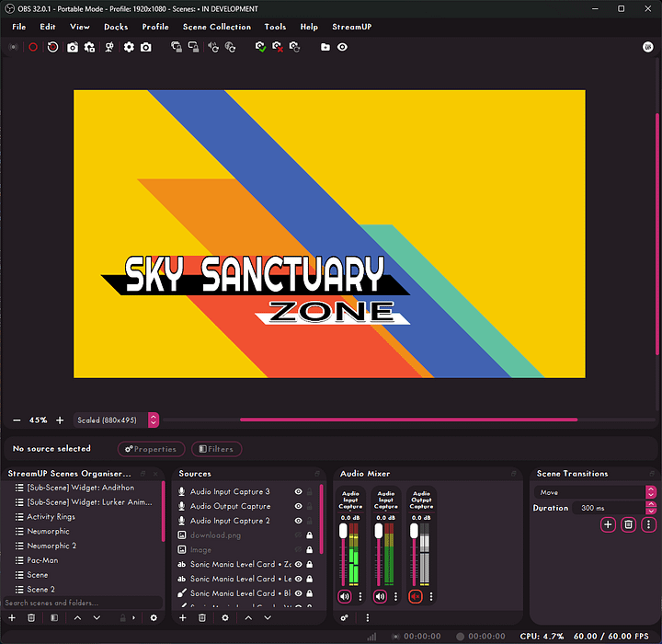Click the StreamUP round logo at top right
This screenshot has height=644, width=662.
647,47
